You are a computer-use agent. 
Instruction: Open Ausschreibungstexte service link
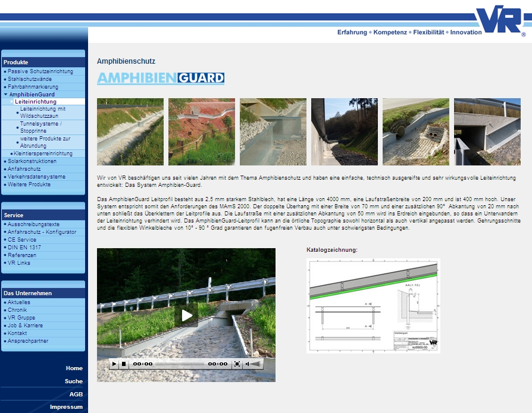(33, 224)
